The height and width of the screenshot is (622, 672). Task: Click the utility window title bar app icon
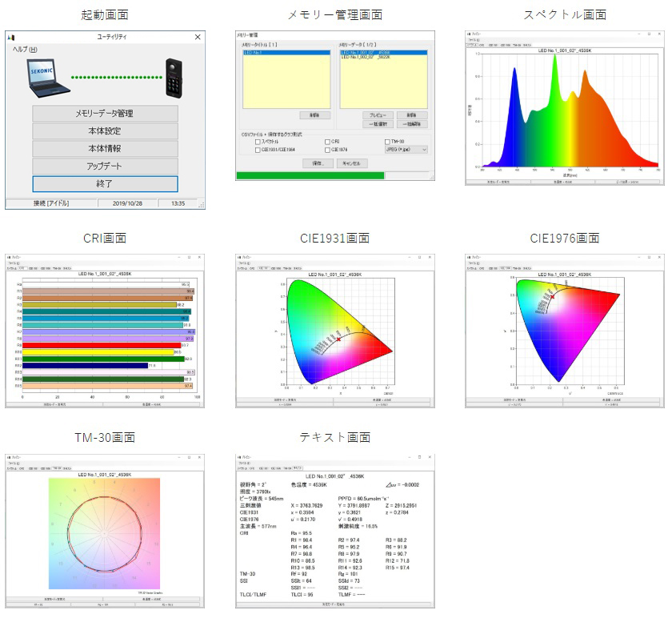(x=11, y=38)
